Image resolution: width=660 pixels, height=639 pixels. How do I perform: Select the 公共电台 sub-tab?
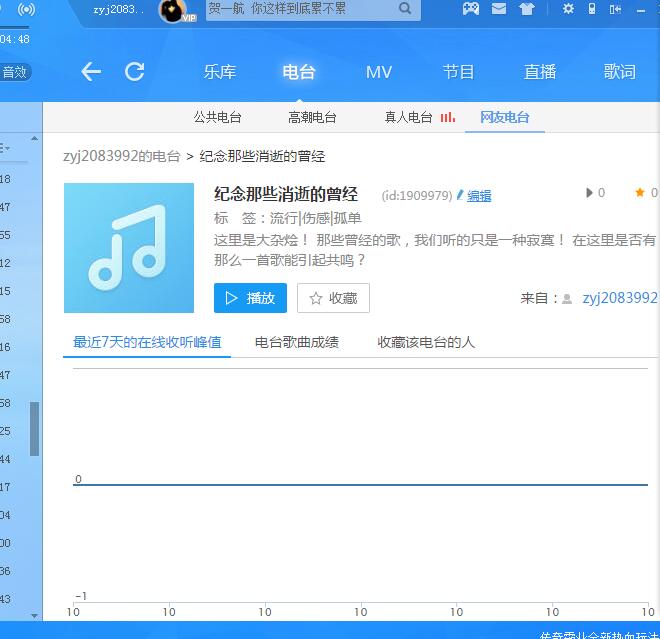(x=218, y=117)
